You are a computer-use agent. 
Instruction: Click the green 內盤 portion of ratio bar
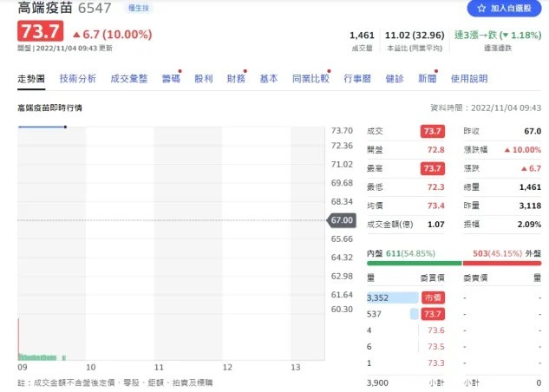tap(415, 263)
